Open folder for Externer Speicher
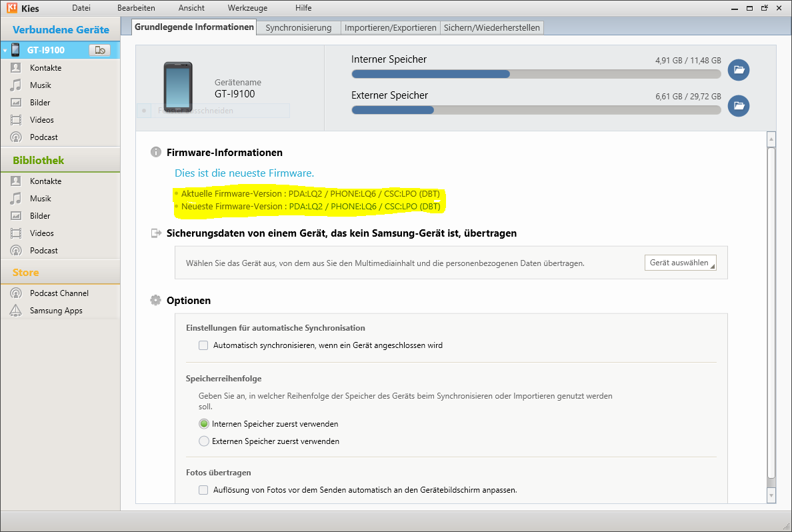Screen dimensions: 792x532 coord(739,105)
